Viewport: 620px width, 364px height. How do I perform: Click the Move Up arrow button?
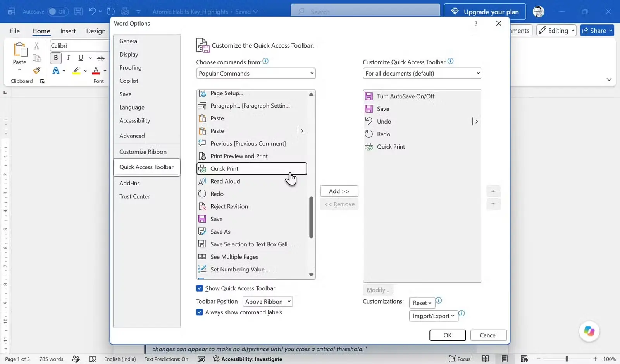tap(493, 191)
